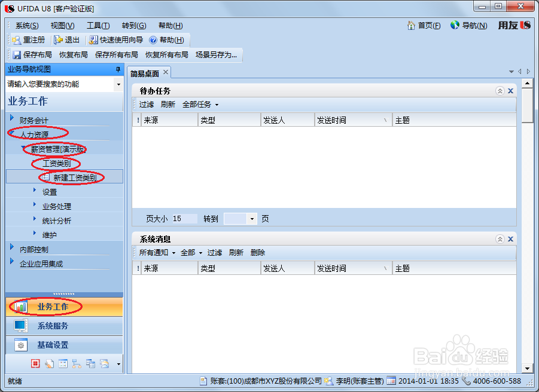Viewport: 539px width, 392px height.
Task: Pin the 业务导航视图 panel
Action: [118, 69]
